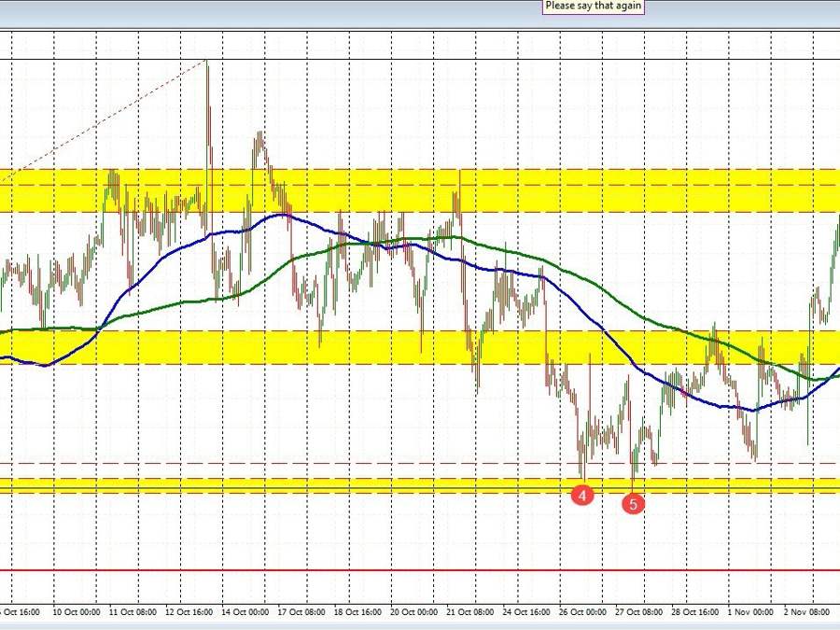Click the red circled "5" marker

click(x=634, y=503)
